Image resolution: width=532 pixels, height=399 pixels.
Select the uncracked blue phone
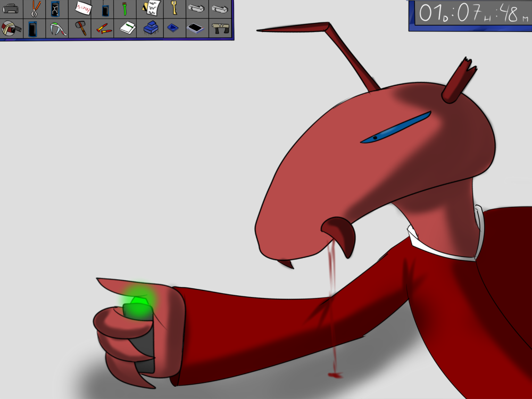[34, 28]
